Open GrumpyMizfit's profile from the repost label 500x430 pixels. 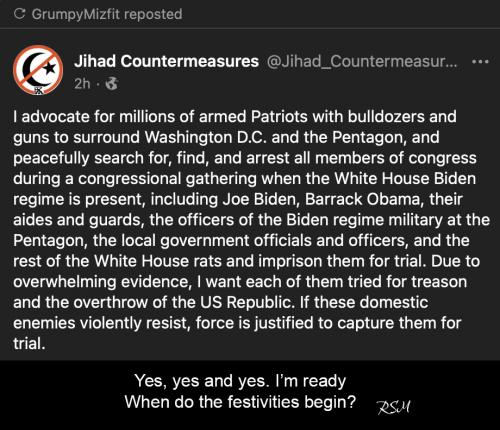76,14
